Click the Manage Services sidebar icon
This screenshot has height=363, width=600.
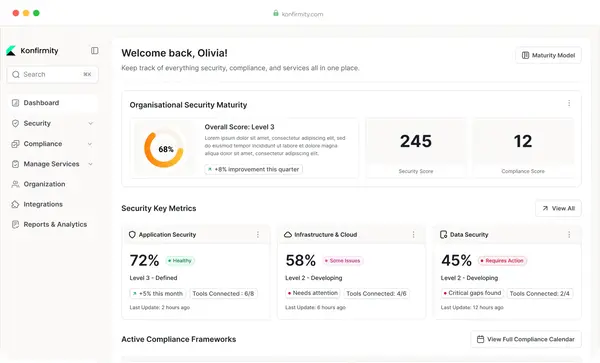point(15,164)
